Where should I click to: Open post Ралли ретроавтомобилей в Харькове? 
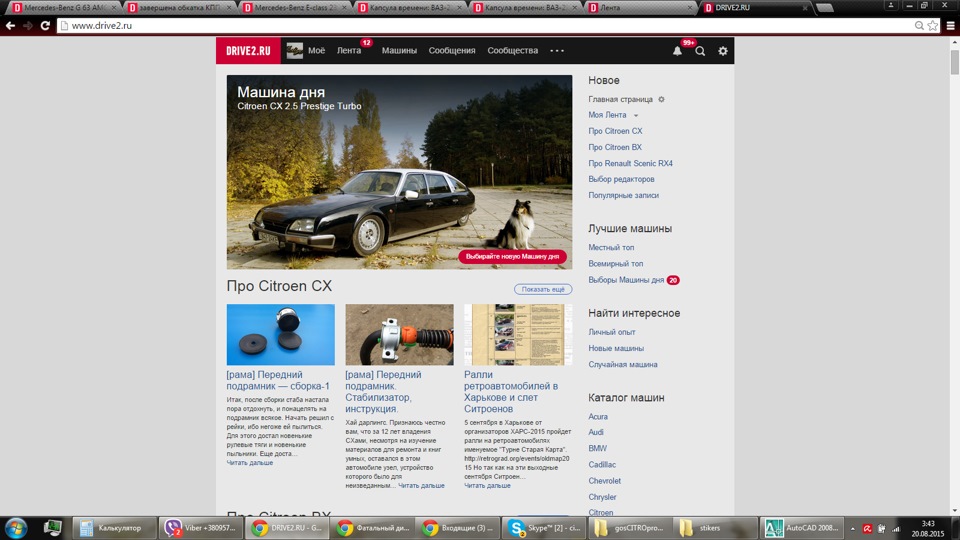pos(511,392)
